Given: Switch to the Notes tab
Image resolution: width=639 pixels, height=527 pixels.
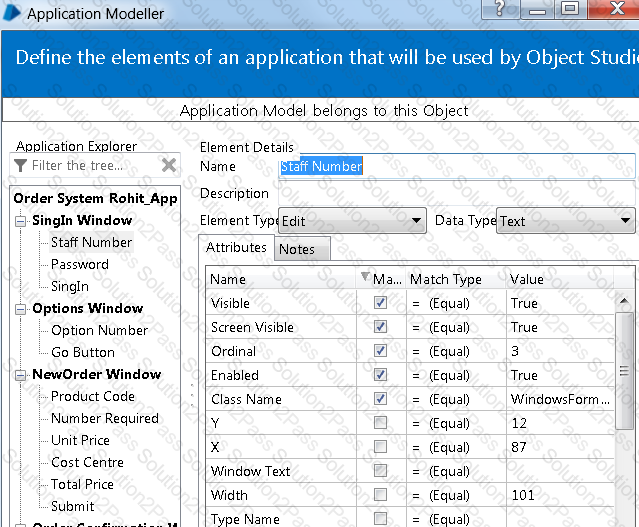Looking at the screenshot, I should (x=302, y=249).
